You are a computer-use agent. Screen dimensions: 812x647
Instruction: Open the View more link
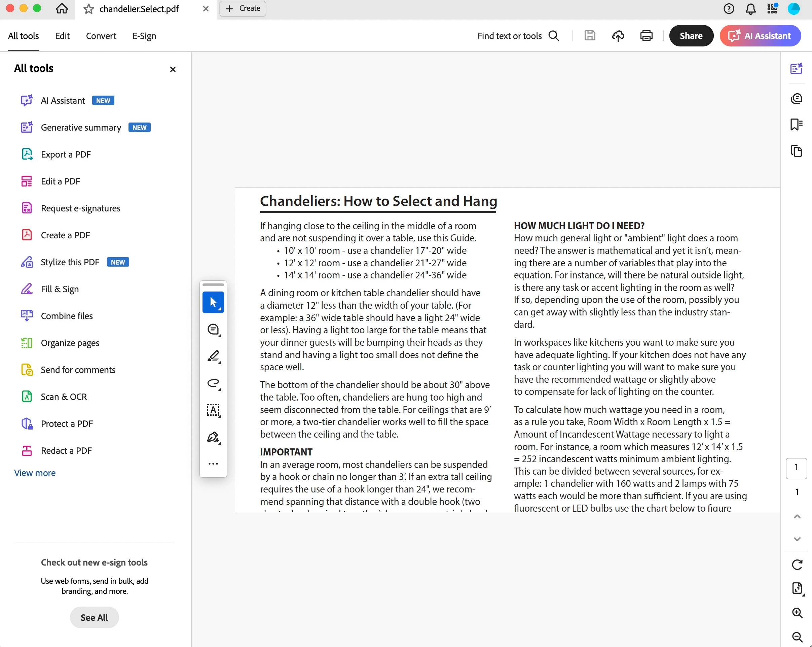click(x=35, y=473)
